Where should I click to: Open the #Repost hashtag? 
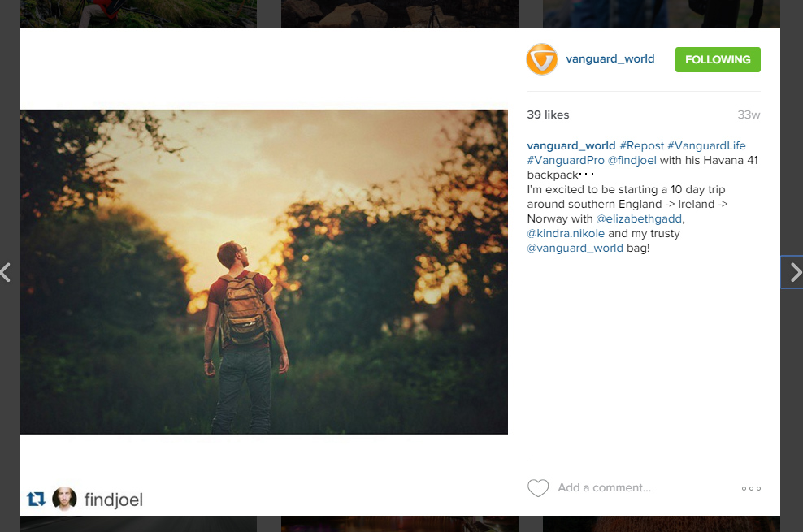641,146
